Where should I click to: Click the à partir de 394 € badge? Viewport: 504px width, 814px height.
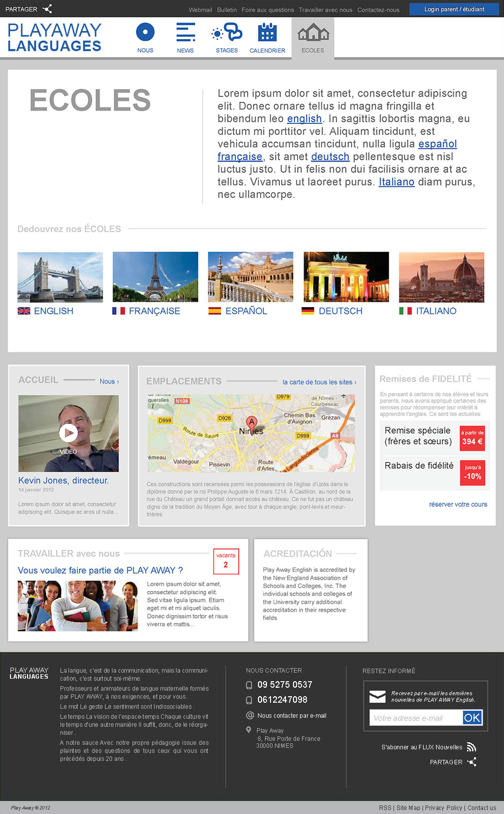(472, 438)
